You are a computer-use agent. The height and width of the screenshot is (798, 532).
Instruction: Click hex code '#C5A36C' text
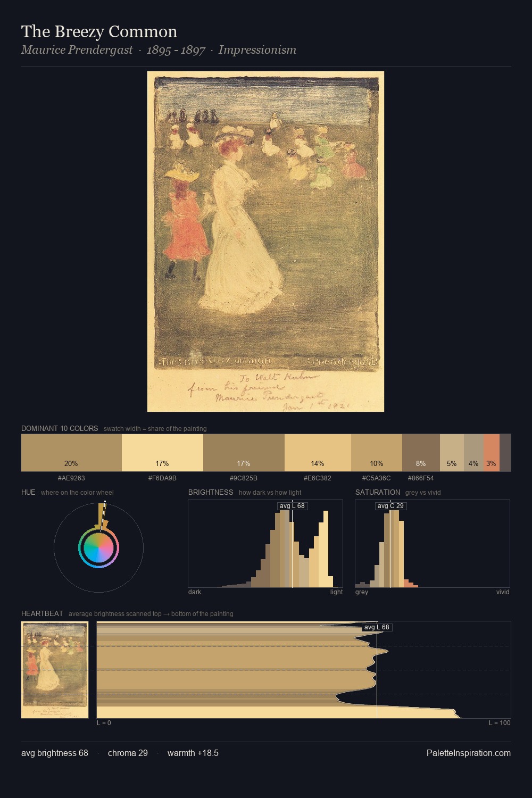pyautogui.click(x=377, y=478)
